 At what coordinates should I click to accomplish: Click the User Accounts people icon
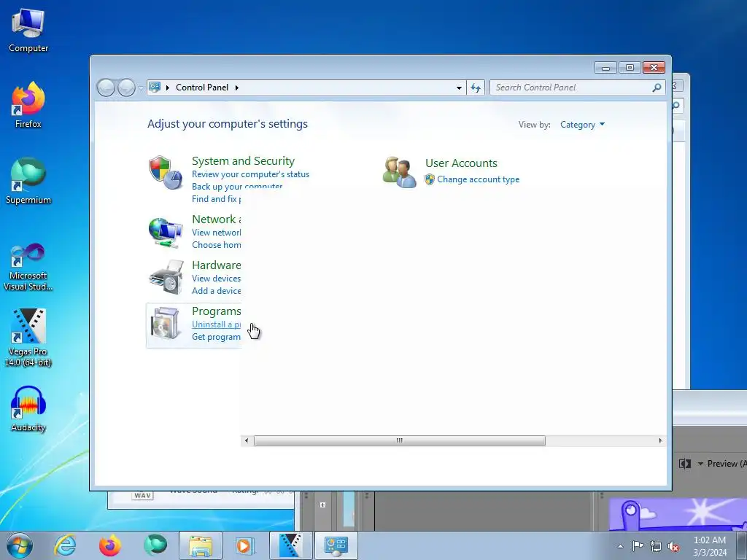399,172
